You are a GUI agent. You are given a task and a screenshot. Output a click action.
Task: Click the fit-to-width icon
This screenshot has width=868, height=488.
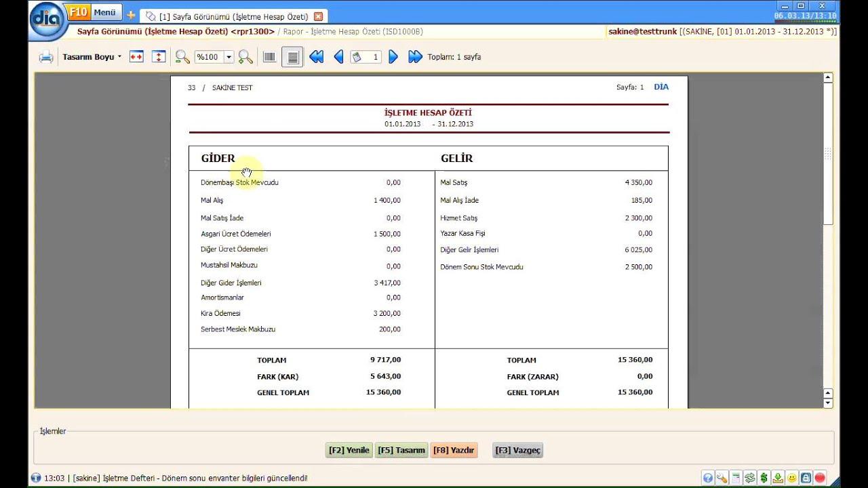[136, 57]
